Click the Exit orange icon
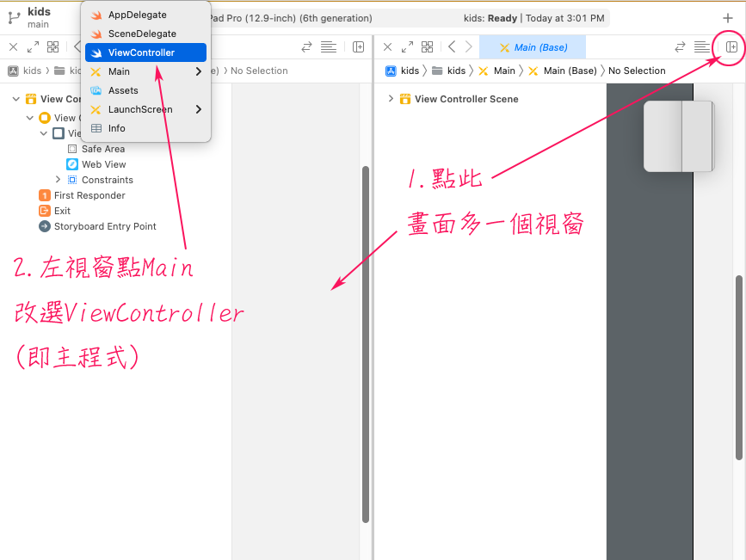 pos(44,211)
